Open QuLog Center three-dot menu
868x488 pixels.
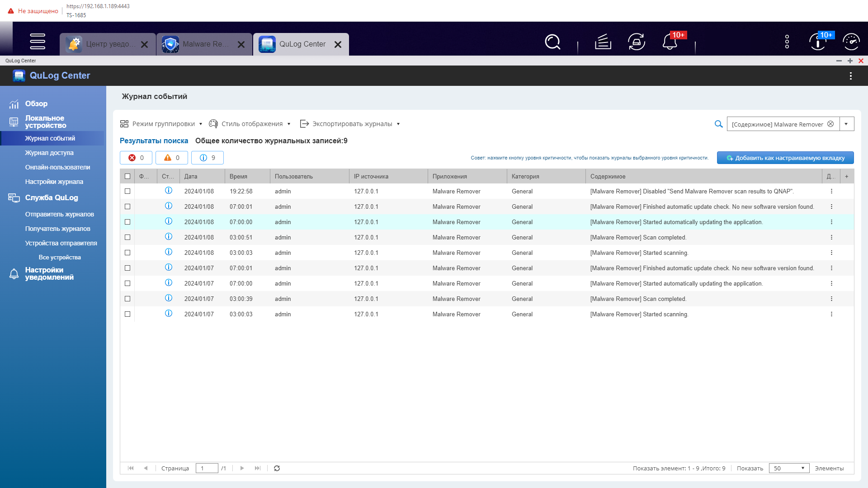point(850,76)
